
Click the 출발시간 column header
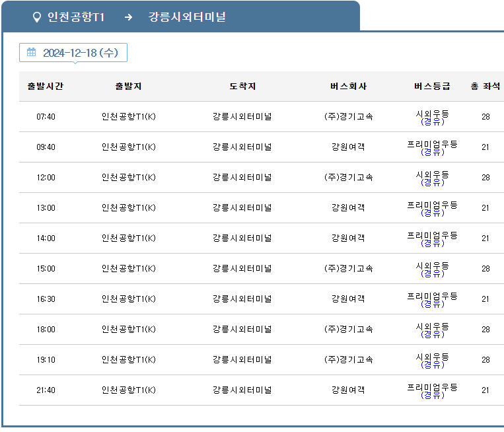click(x=46, y=86)
